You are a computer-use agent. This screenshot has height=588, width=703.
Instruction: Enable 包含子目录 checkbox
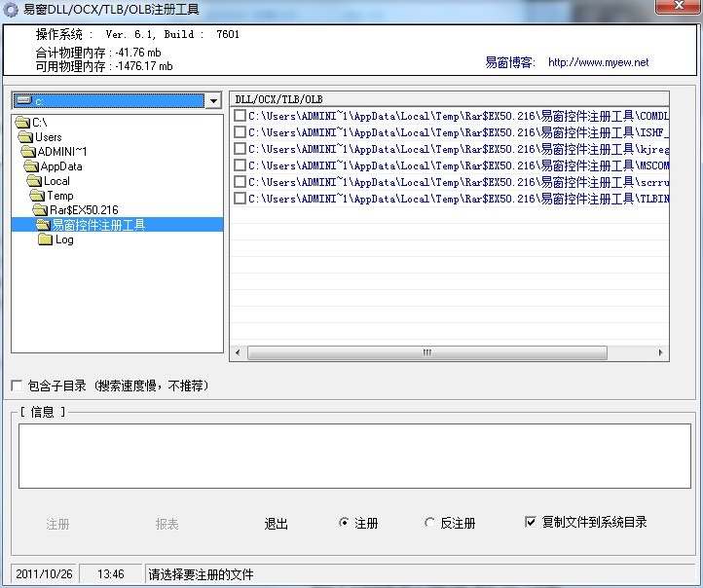pyautogui.click(x=17, y=386)
